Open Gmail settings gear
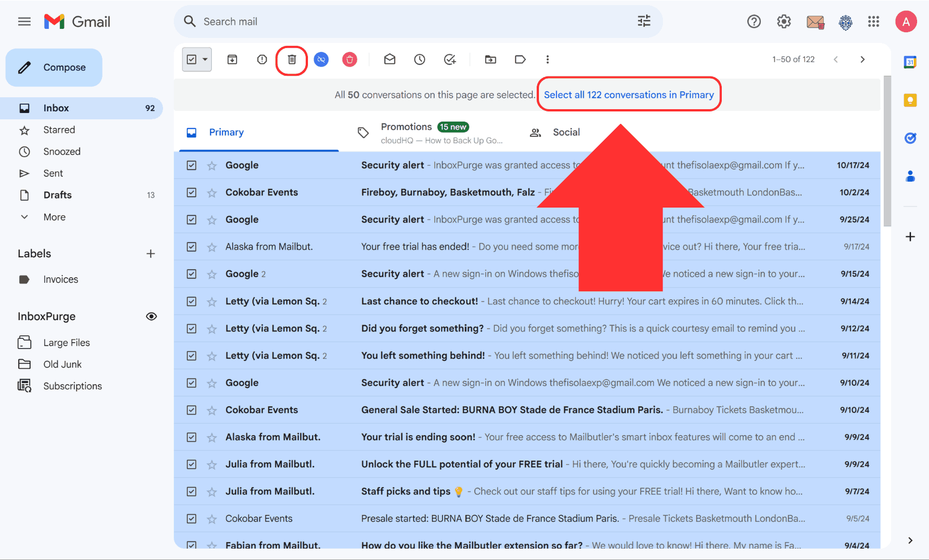 (x=784, y=21)
